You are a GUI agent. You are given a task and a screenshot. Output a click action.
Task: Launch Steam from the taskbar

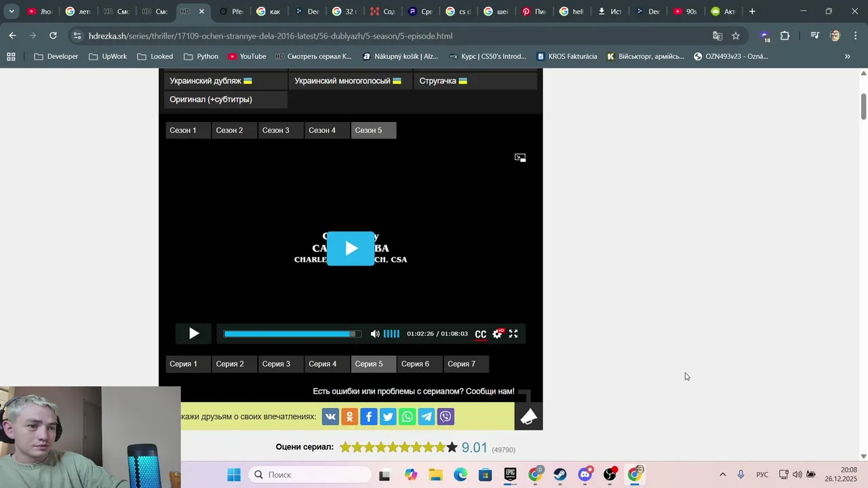coord(560,474)
